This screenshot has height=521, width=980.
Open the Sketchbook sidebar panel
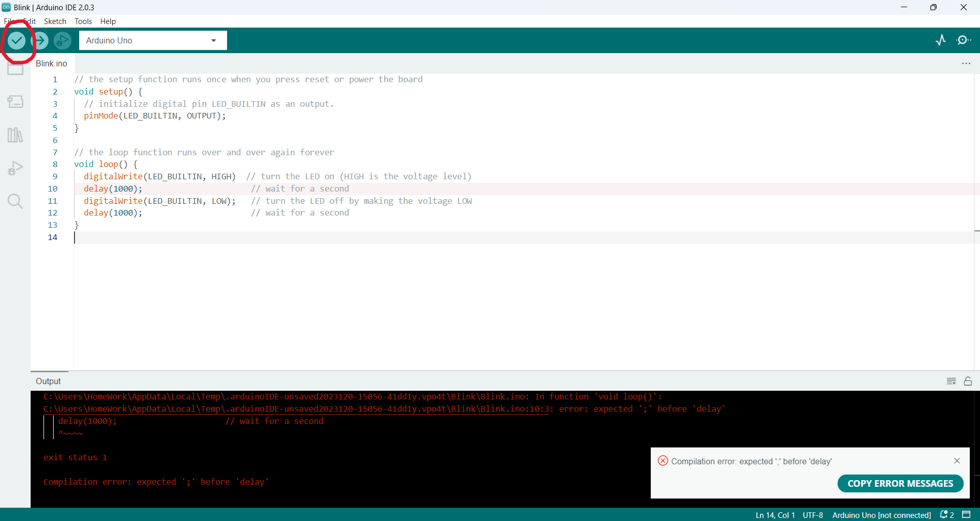tap(15, 68)
